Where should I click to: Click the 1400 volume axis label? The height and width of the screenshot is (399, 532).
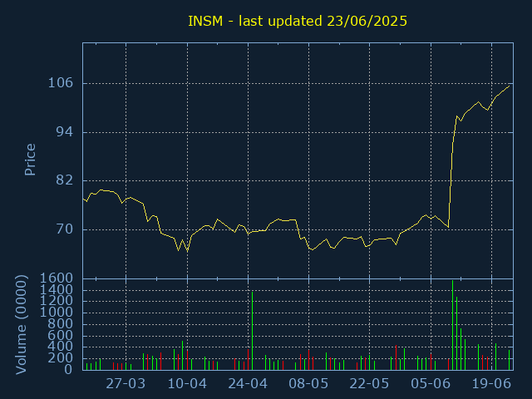(x=57, y=290)
